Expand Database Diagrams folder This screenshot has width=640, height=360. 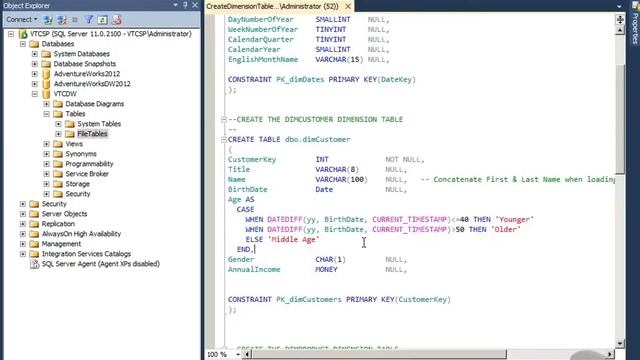47,104
